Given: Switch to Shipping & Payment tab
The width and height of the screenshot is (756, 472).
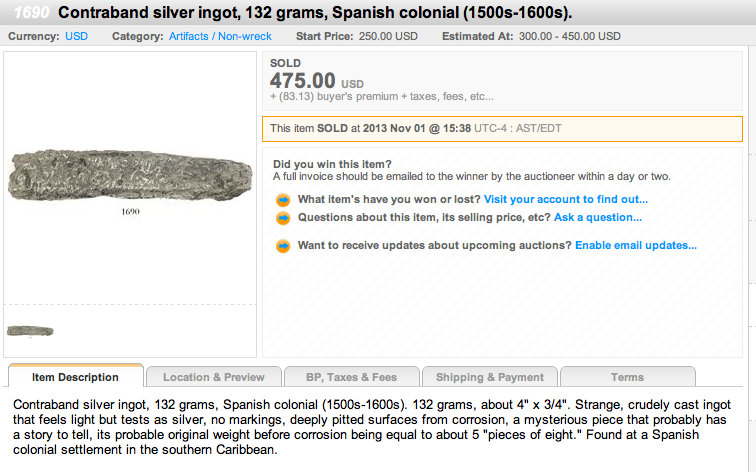Looking at the screenshot, I should coord(489,377).
